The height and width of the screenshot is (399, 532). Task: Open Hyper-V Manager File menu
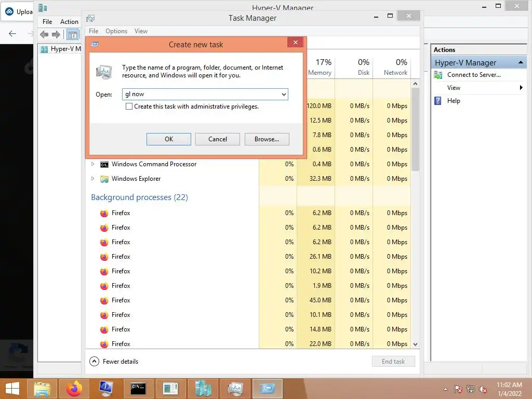pos(47,22)
